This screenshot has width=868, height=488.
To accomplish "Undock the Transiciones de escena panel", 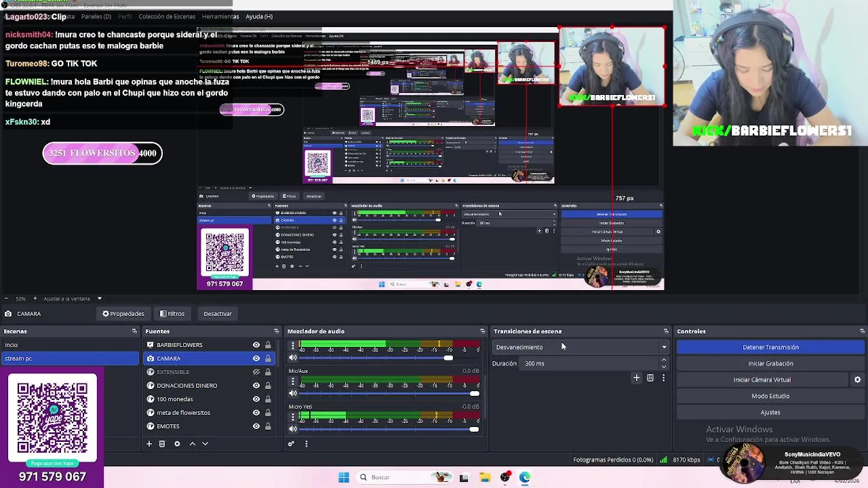I will coord(666,331).
